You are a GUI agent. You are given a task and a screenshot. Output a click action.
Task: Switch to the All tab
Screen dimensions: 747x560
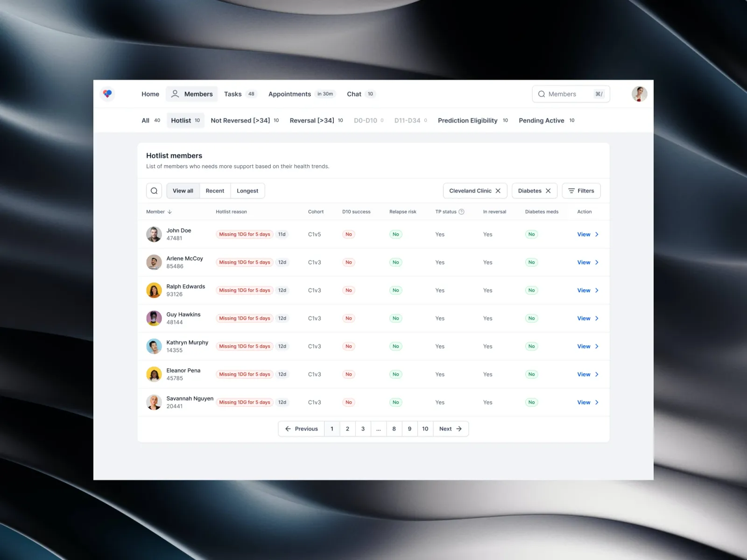pos(151,120)
